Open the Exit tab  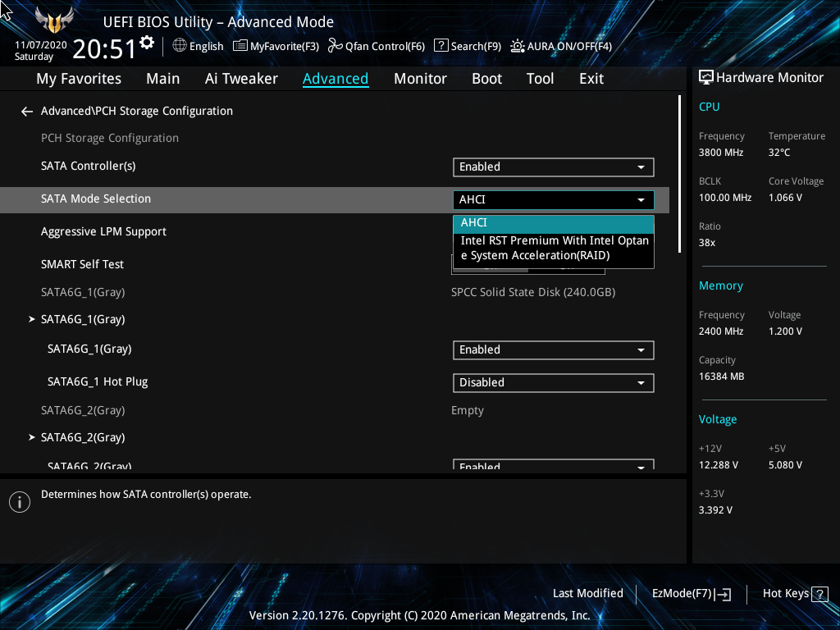coord(591,79)
